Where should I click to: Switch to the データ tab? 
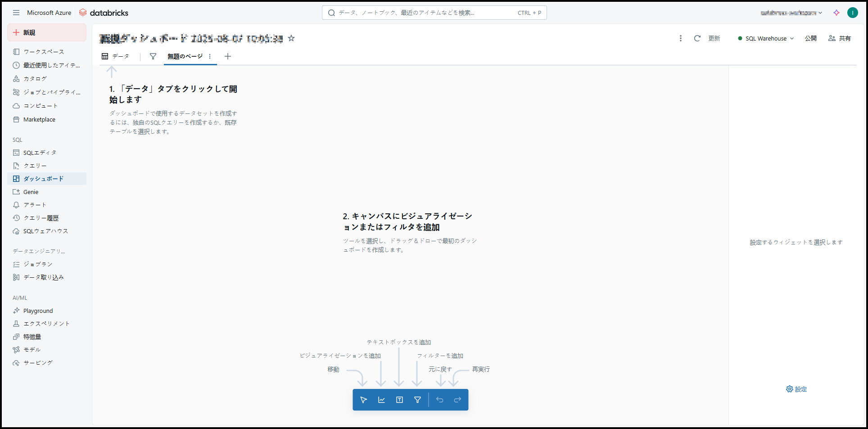pos(115,56)
